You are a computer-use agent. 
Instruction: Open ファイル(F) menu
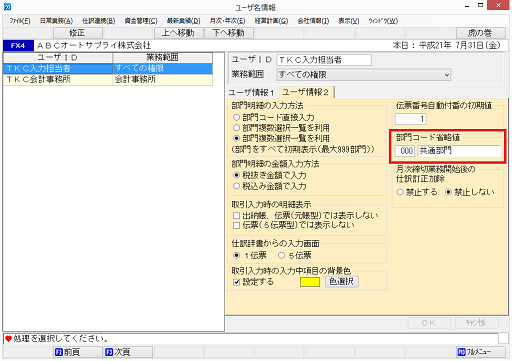tap(20, 21)
